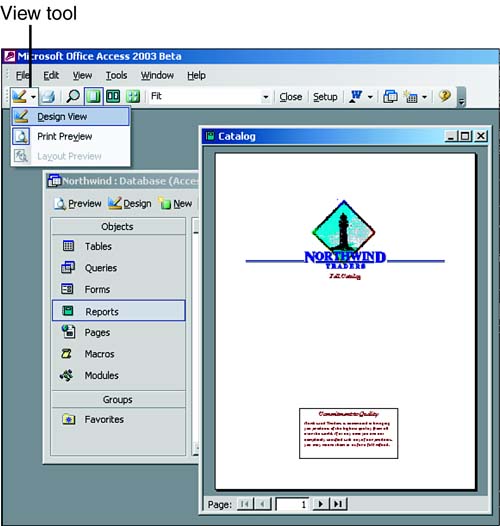500x526 pixels.
Task: Toggle One Page view button
Action: click(93, 97)
